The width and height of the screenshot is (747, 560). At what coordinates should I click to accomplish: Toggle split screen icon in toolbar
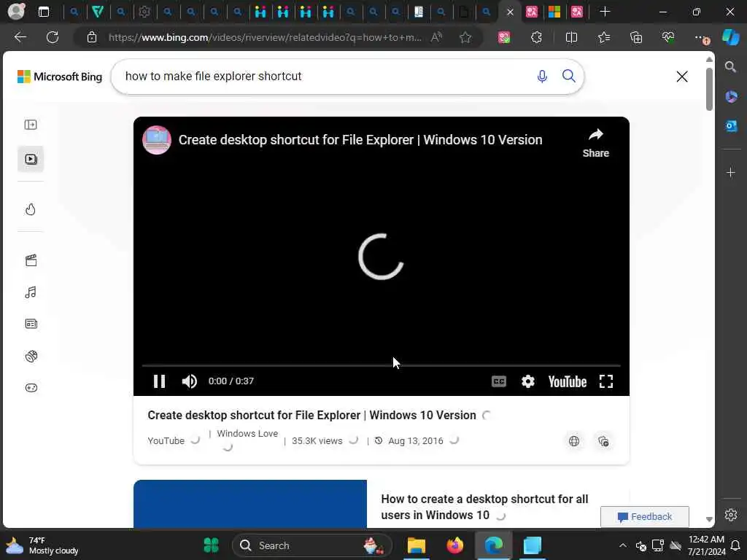coord(571,37)
